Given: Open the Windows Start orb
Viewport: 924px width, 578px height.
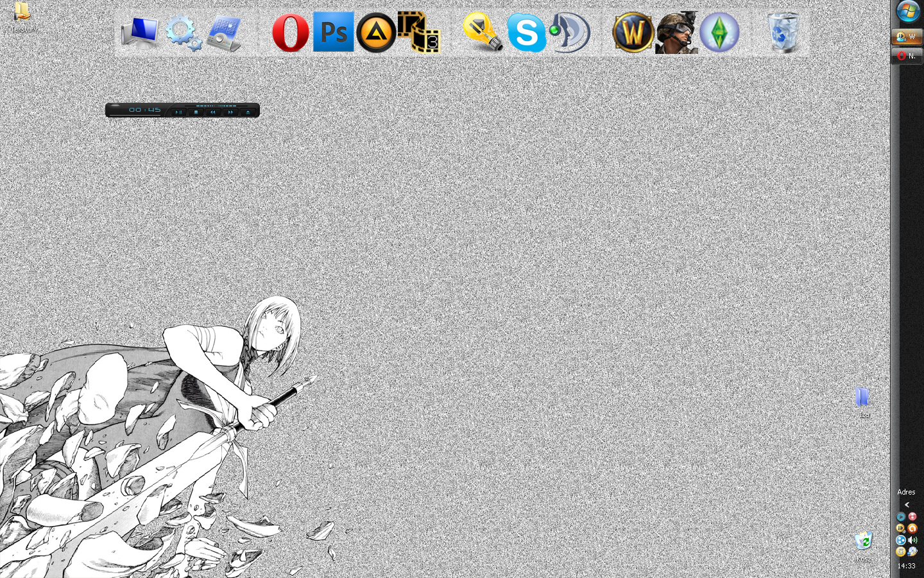Looking at the screenshot, I should point(907,12).
